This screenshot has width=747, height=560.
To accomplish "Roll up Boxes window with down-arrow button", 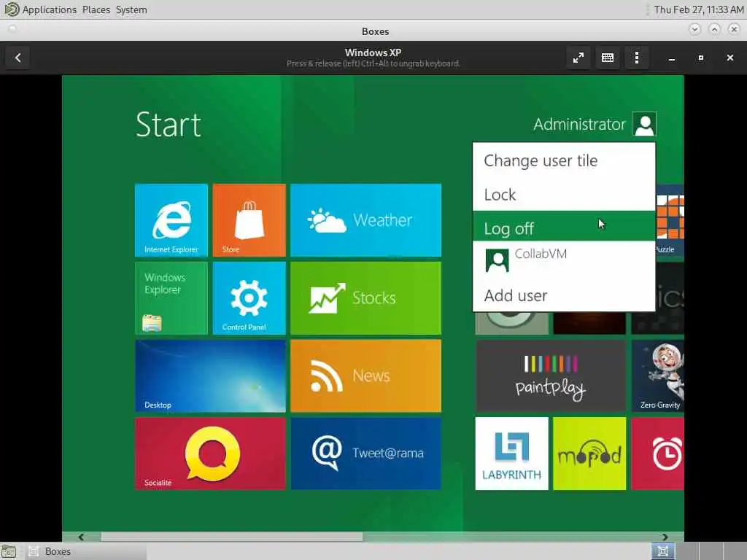I will [694, 29].
